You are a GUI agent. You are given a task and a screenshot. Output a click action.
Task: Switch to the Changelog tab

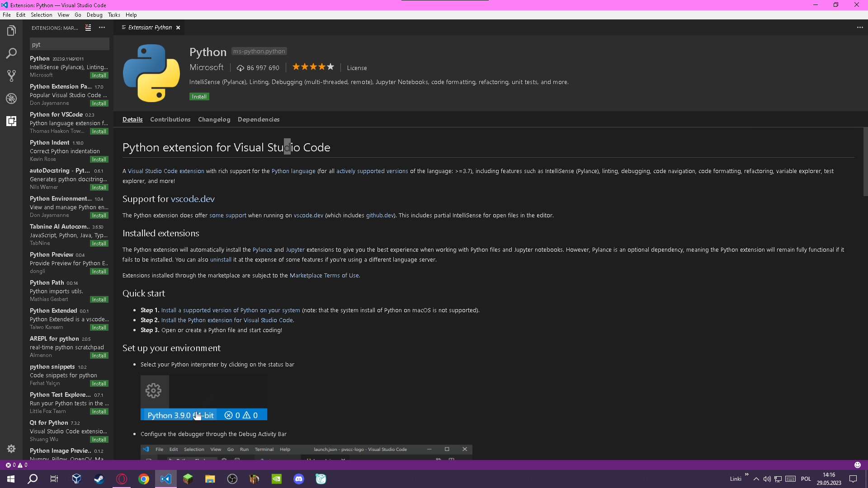tap(214, 119)
